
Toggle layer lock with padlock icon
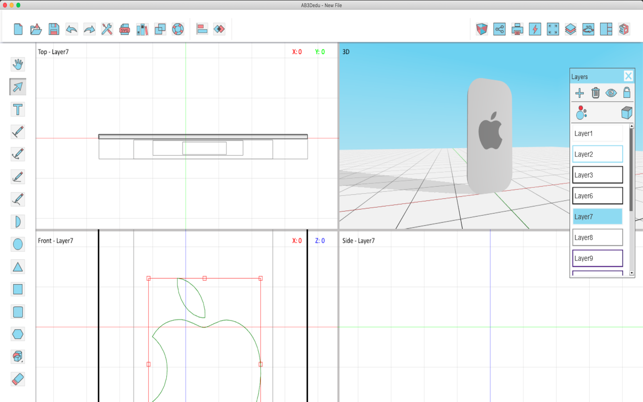point(627,93)
